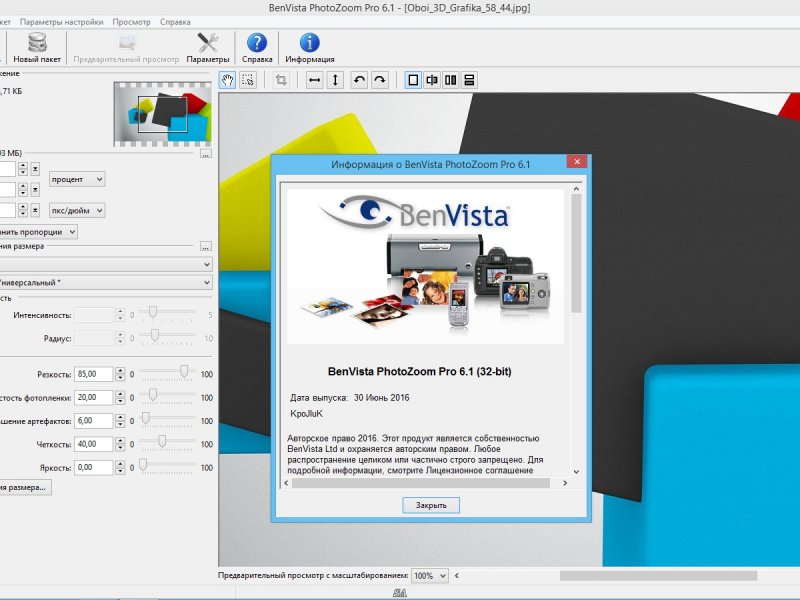This screenshot has height=600, width=800.
Task: Switch to single preview window layout
Action: pos(413,80)
